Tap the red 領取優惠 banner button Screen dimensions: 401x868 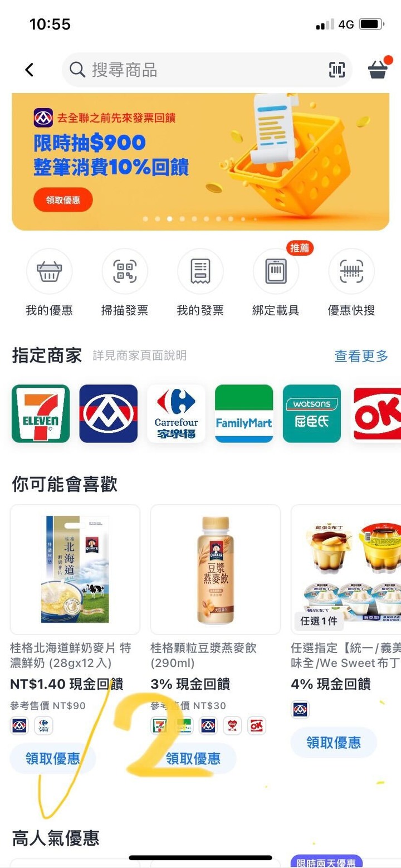[63, 200]
